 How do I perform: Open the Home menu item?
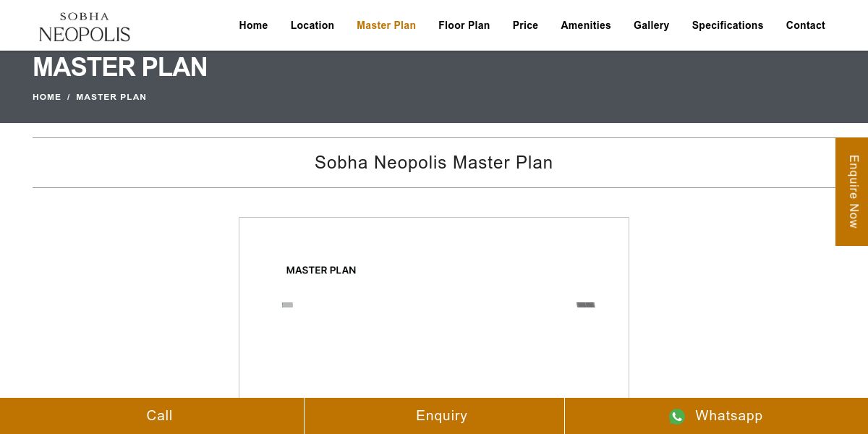tap(253, 25)
